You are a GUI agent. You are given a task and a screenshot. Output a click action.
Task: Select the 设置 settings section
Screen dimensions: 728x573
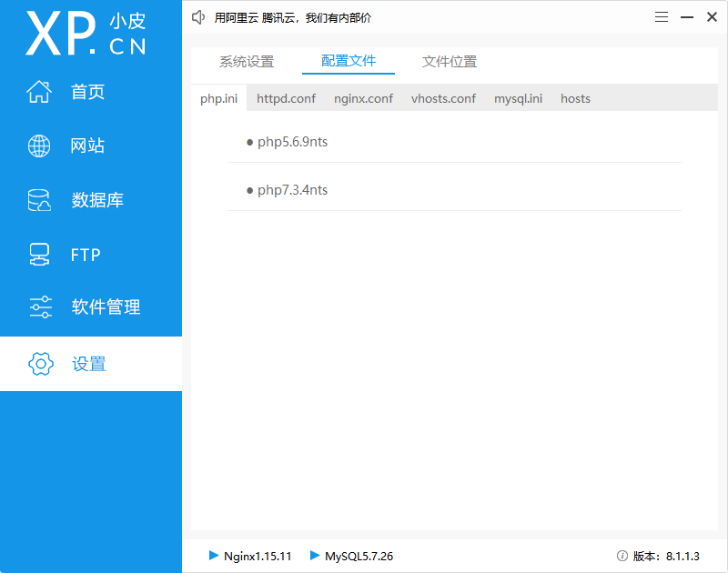coord(87,363)
